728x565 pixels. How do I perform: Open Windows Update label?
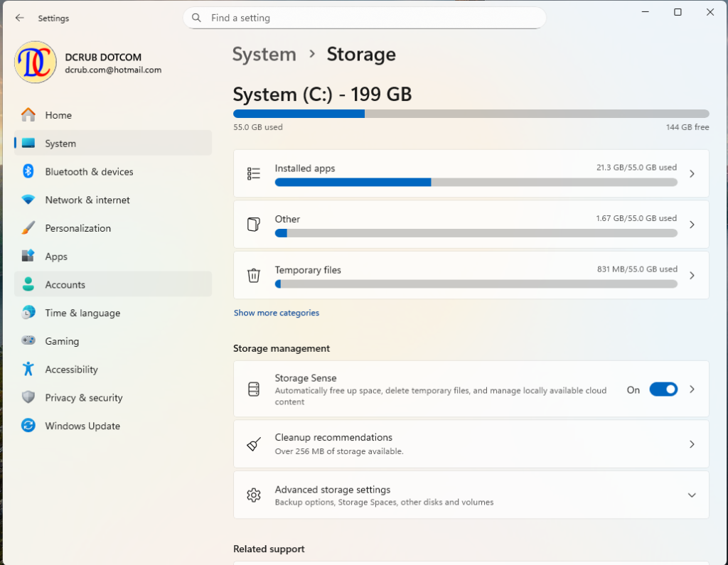(82, 426)
